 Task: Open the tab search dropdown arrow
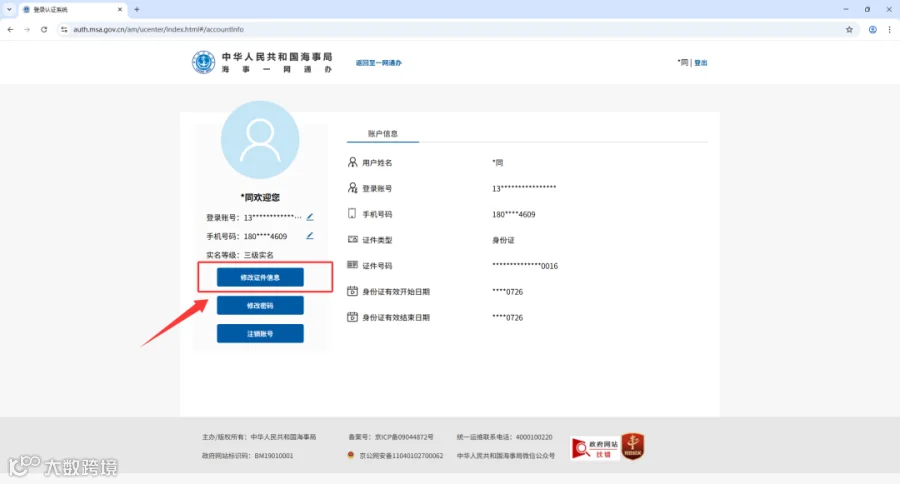pyautogui.click(x=9, y=9)
